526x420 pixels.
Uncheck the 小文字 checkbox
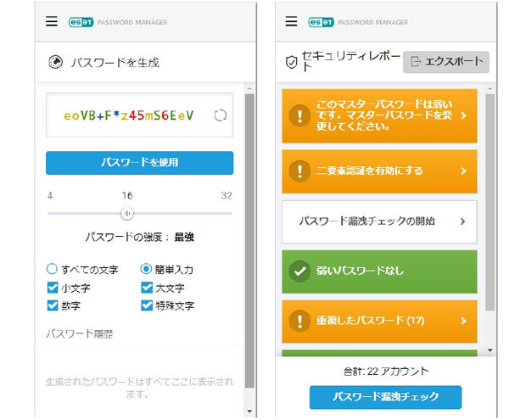(53, 288)
